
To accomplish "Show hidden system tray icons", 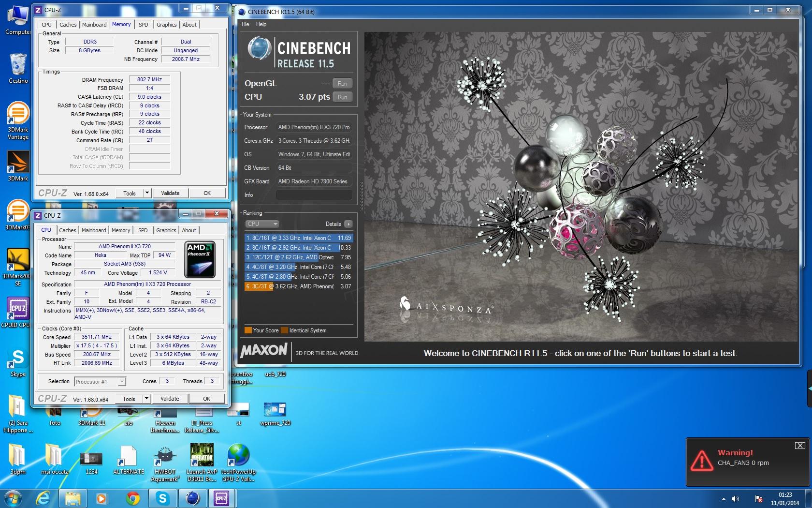I will [724, 499].
